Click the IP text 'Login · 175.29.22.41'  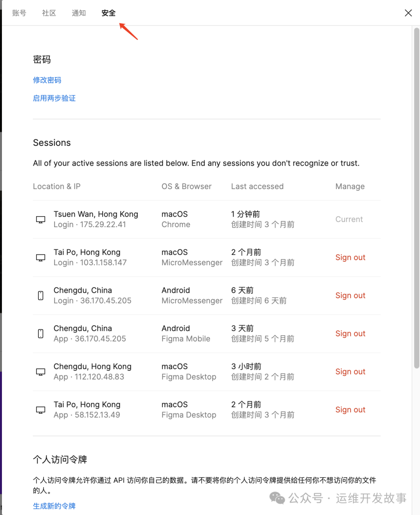coord(90,224)
